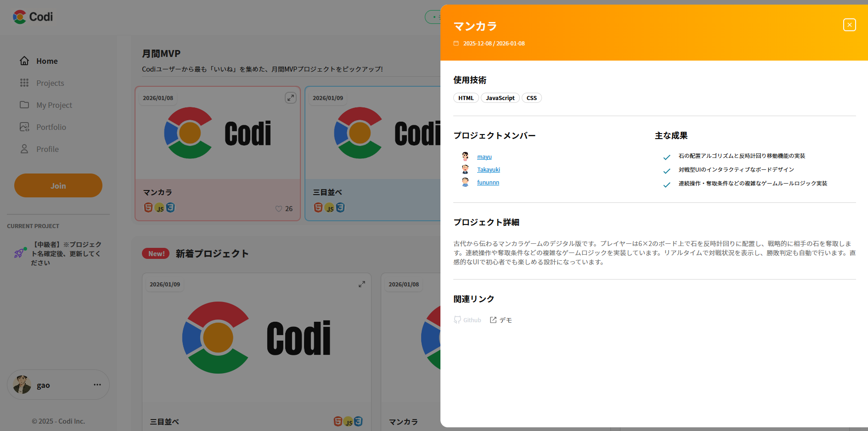The width and height of the screenshot is (868, 431).
Task: Open Projects from the sidebar
Action: pos(50,83)
